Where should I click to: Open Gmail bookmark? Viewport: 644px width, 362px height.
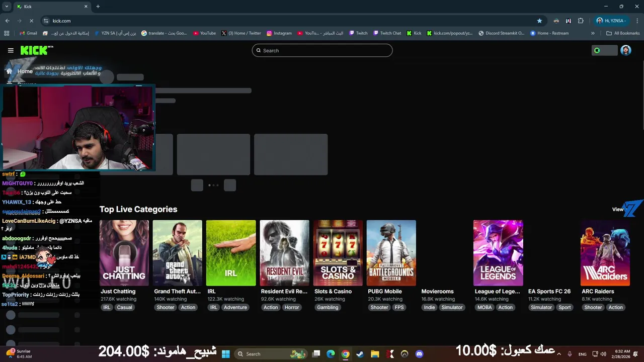(28, 33)
